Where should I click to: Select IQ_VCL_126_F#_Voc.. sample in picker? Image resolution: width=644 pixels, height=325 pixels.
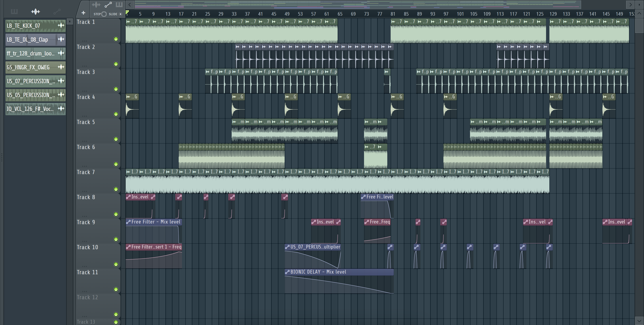(x=36, y=109)
